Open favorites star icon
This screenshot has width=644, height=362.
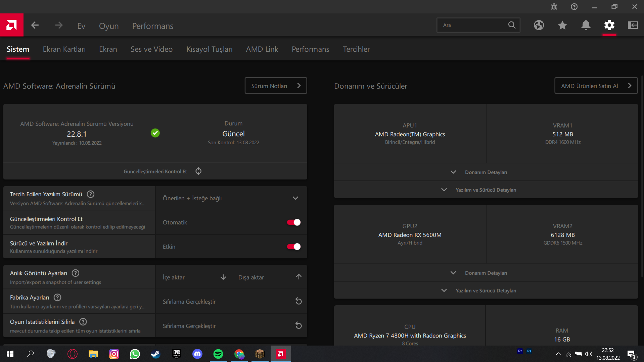tap(562, 25)
